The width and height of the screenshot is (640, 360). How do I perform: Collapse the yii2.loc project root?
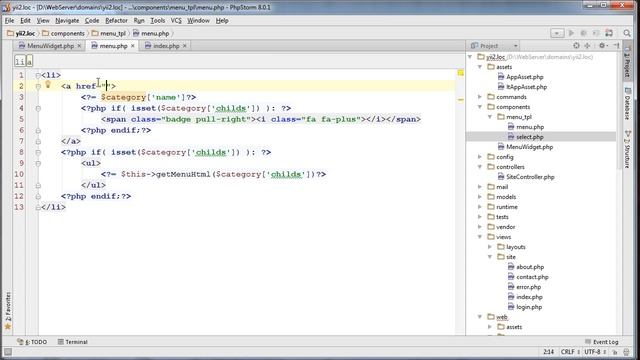[x=470, y=57]
